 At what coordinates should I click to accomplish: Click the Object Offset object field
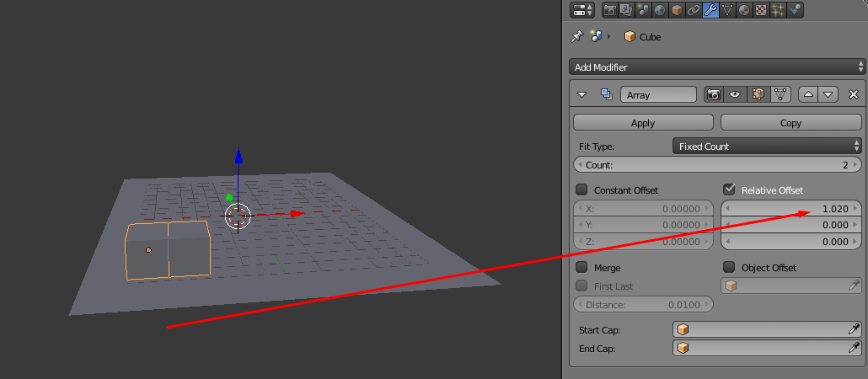point(791,286)
